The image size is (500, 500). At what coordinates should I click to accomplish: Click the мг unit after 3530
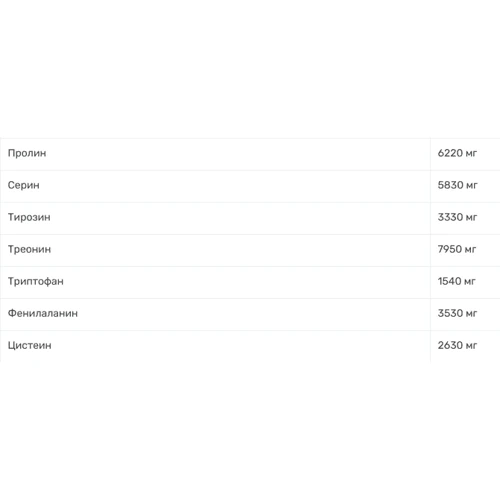[471, 314]
